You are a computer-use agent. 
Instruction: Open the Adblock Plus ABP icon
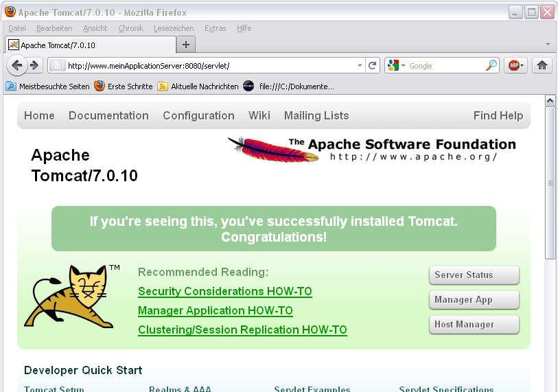click(x=515, y=65)
